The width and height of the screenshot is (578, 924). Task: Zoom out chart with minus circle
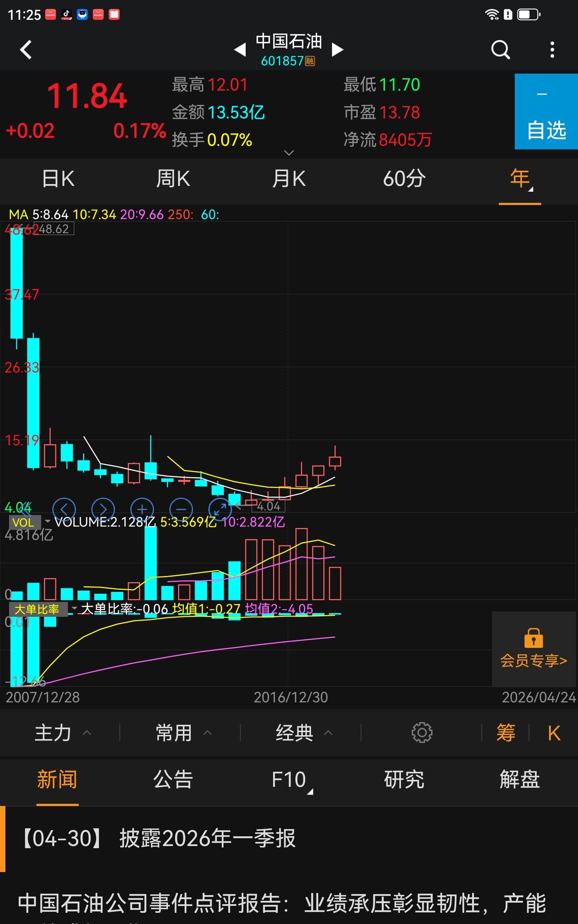181,509
